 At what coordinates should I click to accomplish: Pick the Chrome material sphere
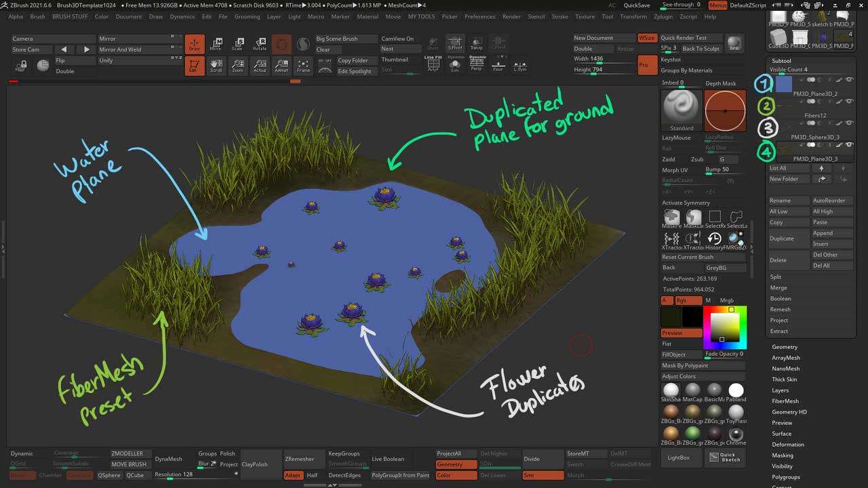click(736, 434)
